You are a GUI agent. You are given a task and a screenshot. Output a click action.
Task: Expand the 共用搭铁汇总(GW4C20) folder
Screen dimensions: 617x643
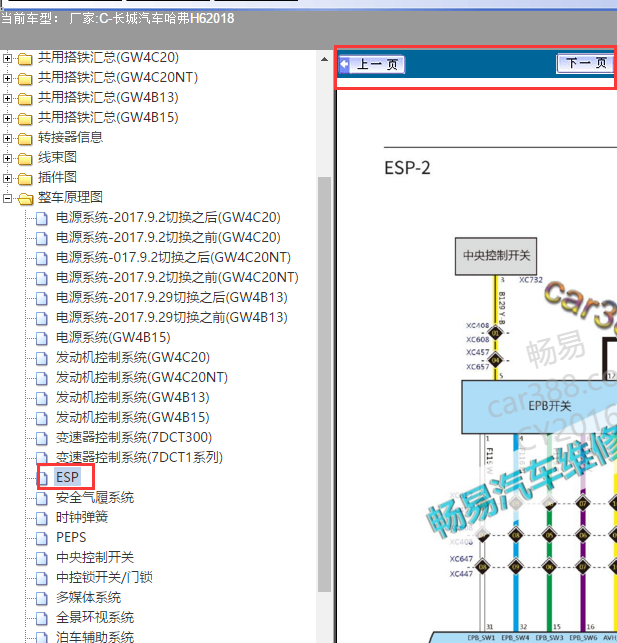7,58
